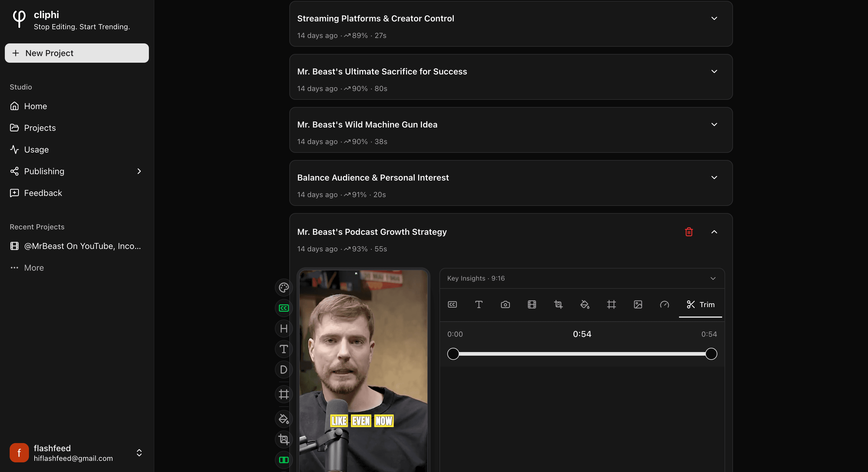This screenshot has height=472, width=868.
Task: Open the flashfeed account switcher
Action: [139, 453]
